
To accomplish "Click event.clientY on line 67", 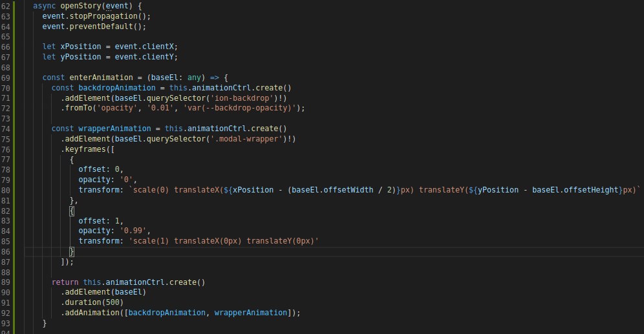I will click(x=144, y=57).
